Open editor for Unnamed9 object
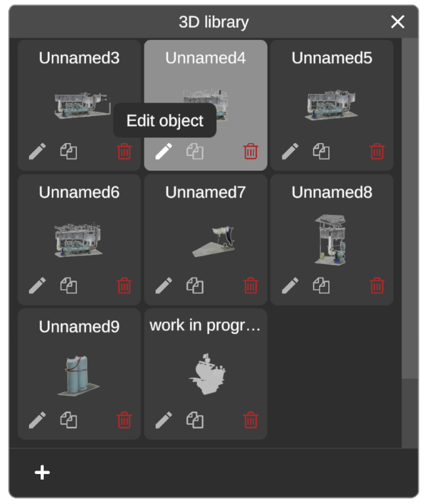 point(37,420)
